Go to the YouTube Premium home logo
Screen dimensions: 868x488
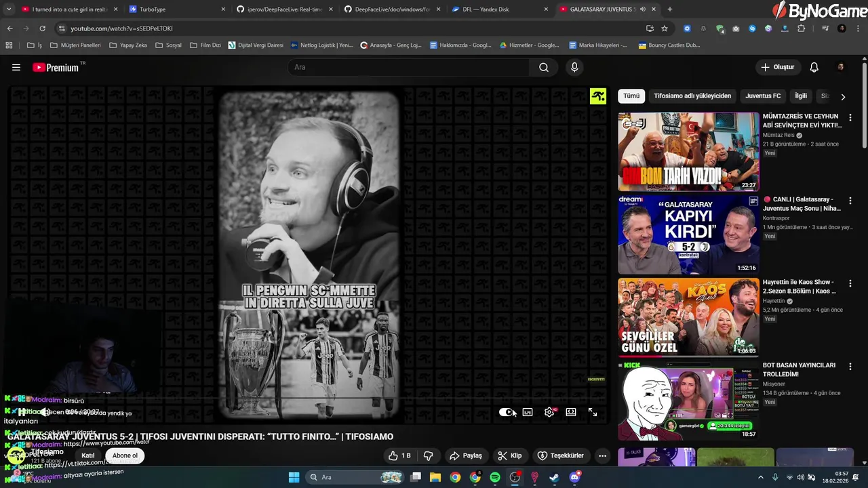click(56, 67)
